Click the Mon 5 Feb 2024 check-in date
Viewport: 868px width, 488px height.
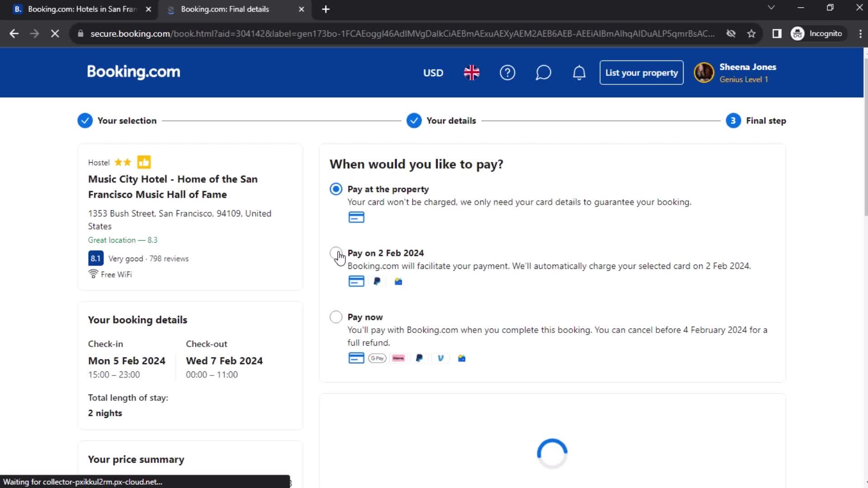coord(127,361)
